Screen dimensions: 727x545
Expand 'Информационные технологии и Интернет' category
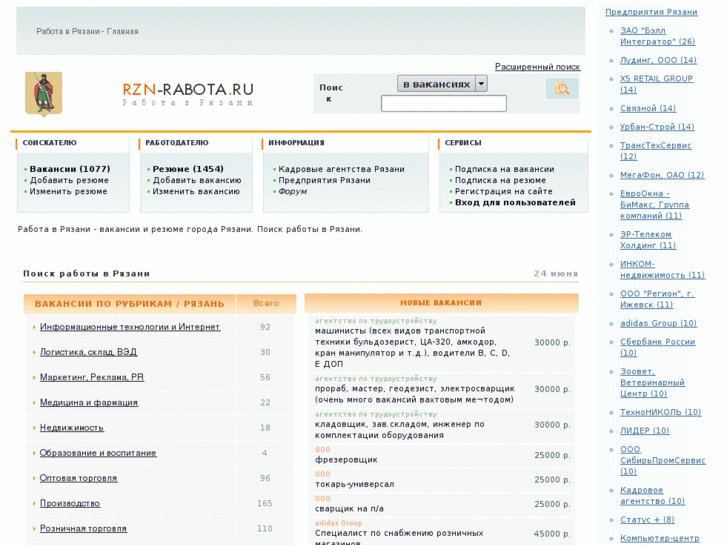130,327
